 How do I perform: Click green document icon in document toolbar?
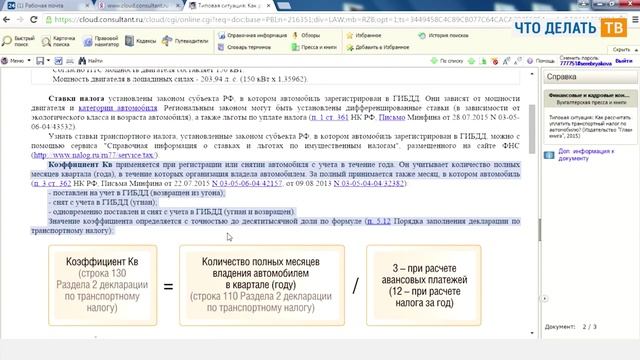[483, 61]
